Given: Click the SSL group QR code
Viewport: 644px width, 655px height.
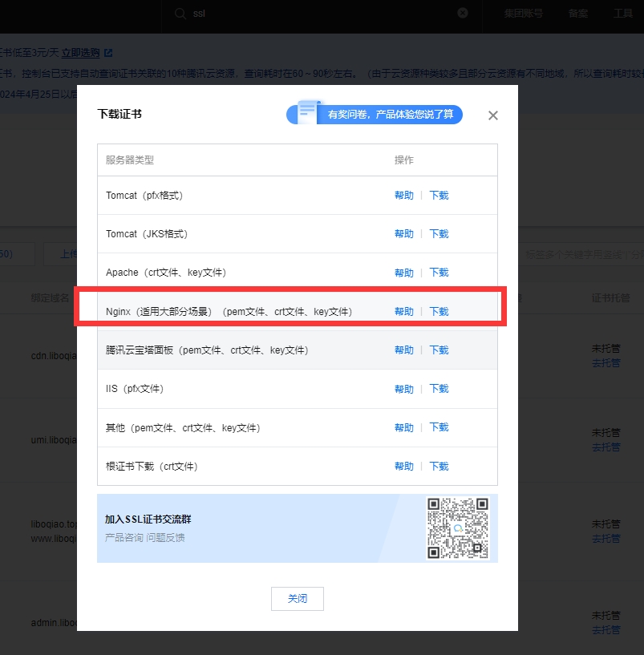Looking at the screenshot, I should click(457, 528).
